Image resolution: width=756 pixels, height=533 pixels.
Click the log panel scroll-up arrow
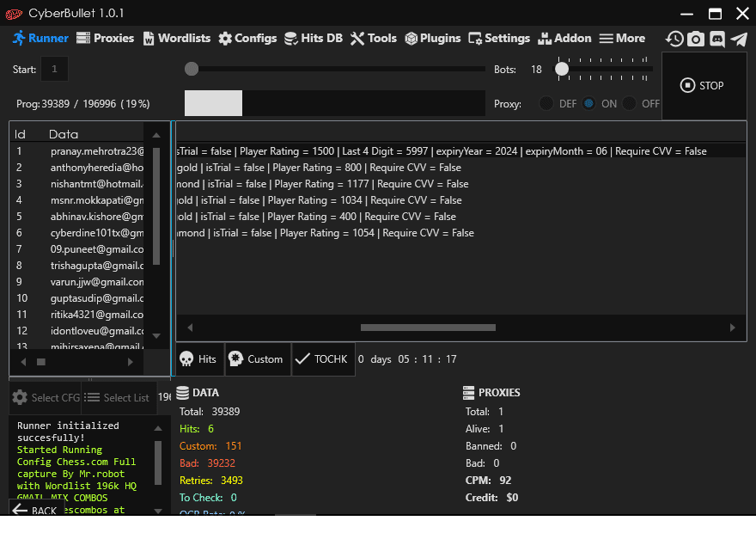tap(158, 428)
